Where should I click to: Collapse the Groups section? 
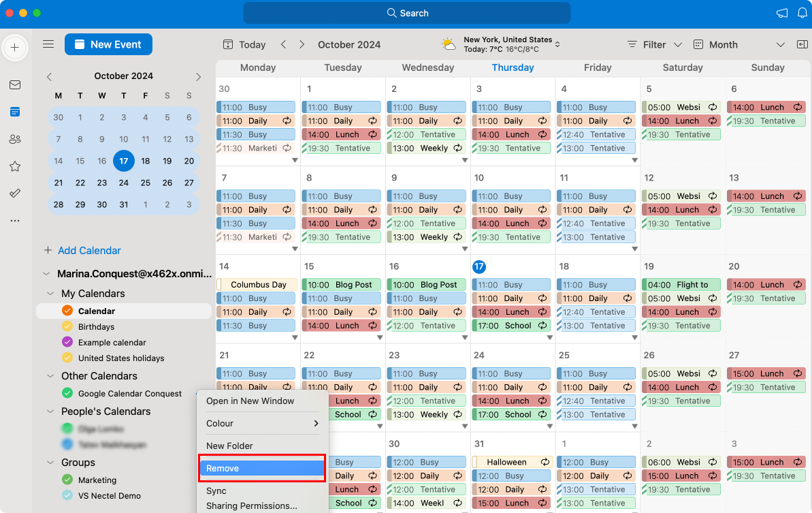[50, 462]
